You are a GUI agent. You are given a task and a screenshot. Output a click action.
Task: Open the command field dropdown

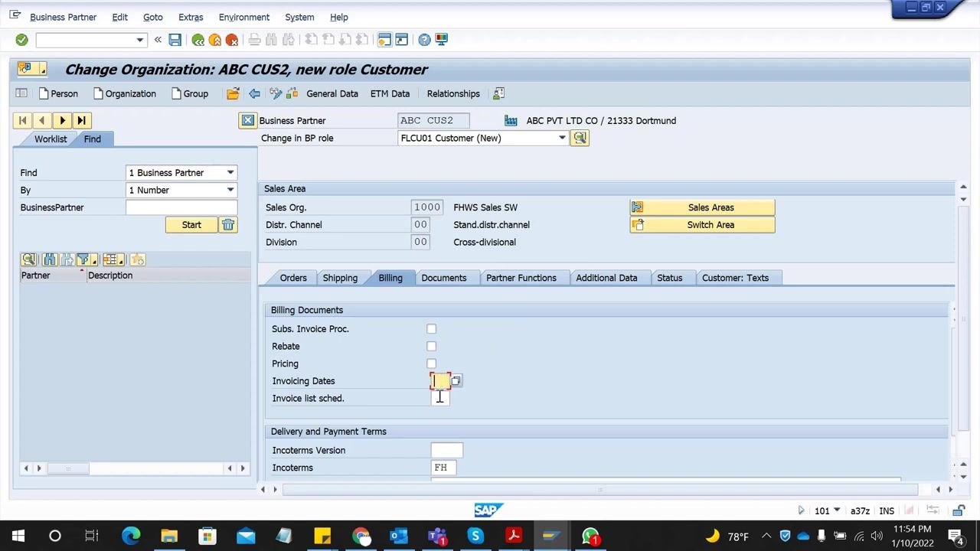140,40
